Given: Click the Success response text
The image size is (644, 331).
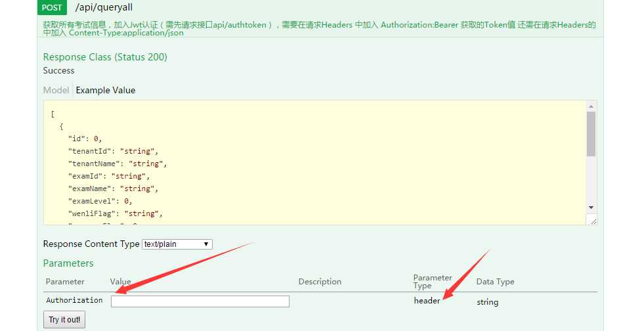Looking at the screenshot, I should pyautogui.click(x=58, y=71).
